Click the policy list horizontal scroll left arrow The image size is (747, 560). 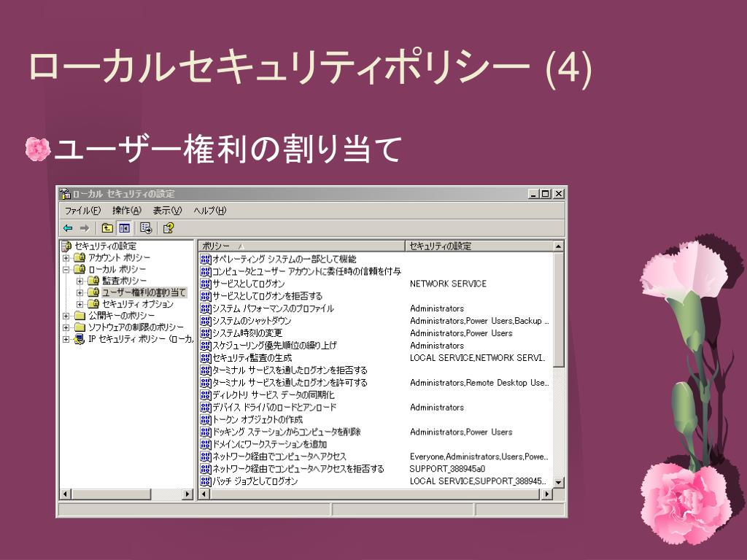204,494
